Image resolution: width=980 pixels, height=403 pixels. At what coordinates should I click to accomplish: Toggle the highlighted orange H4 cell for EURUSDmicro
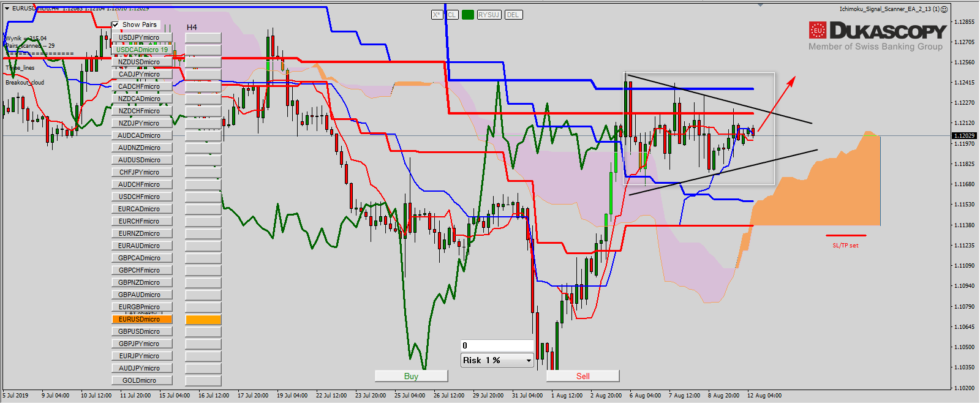point(203,320)
